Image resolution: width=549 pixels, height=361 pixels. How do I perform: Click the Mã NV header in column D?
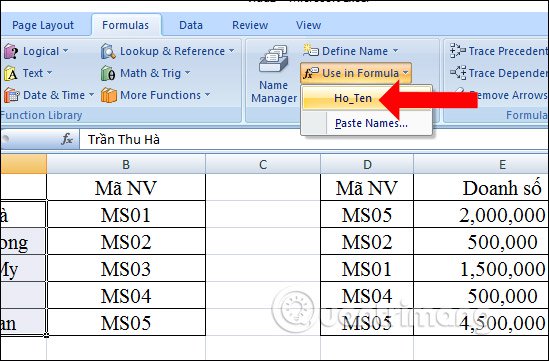click(x=367, y=188)
